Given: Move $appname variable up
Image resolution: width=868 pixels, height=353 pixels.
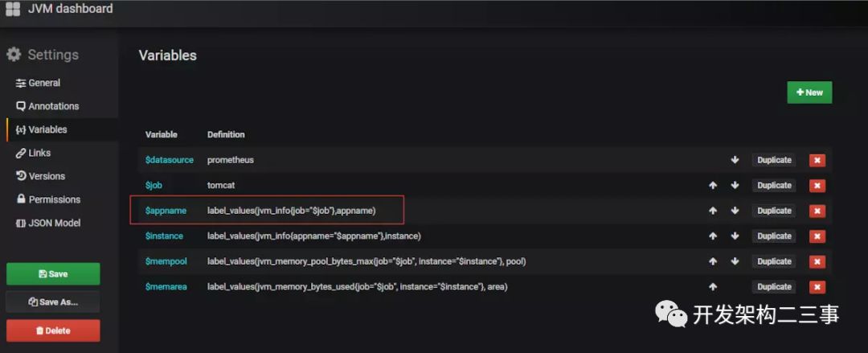Looking at the screenshot, I should pyautogui.click(x=713, y=211).
